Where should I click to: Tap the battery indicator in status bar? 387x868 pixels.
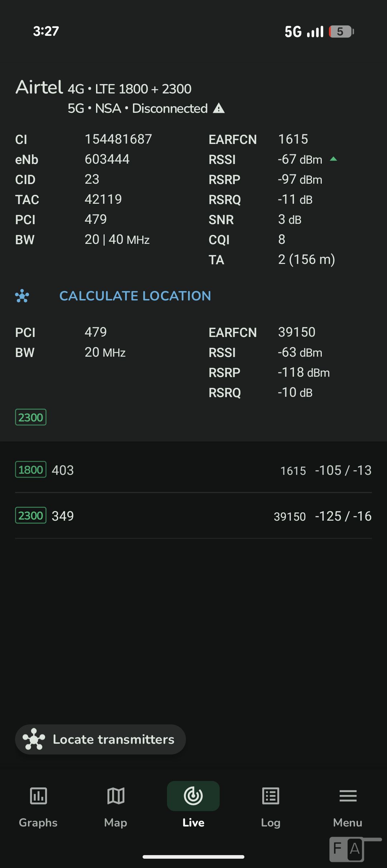point(341,32)
